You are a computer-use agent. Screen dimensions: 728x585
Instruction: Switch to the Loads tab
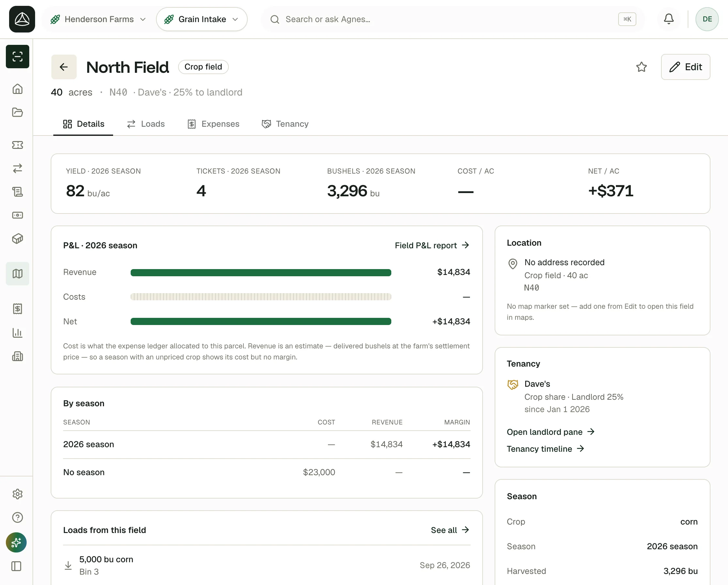click(146, 124)
